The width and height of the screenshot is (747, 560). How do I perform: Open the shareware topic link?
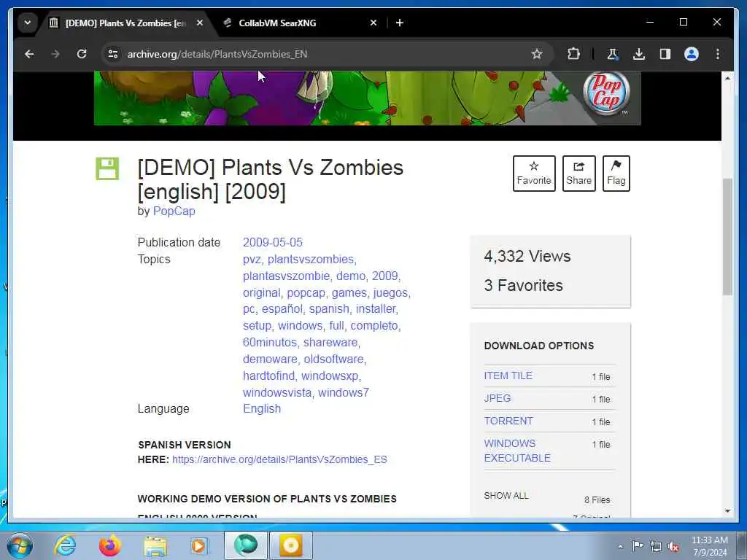tap(330, 343)
